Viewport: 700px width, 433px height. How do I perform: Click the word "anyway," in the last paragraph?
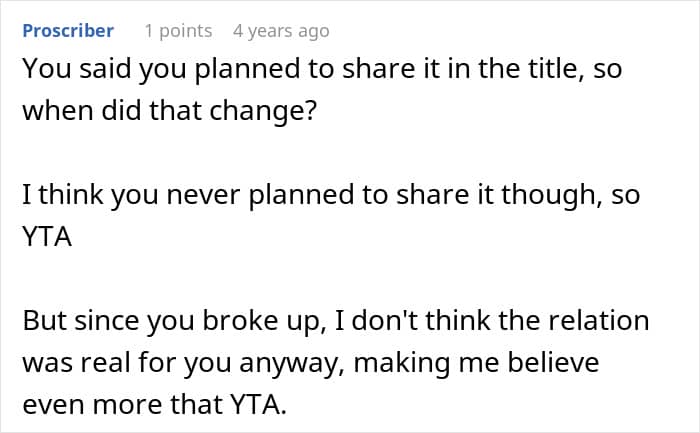(292, 364)
